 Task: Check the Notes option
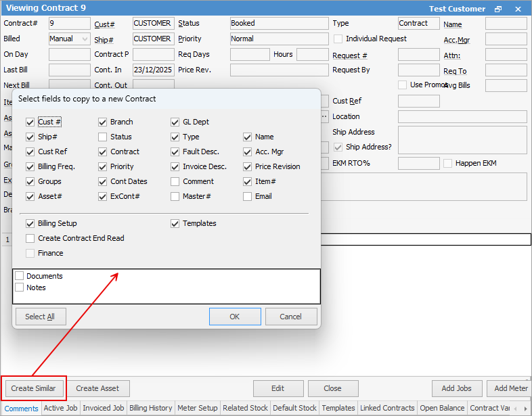click(20, 287)
